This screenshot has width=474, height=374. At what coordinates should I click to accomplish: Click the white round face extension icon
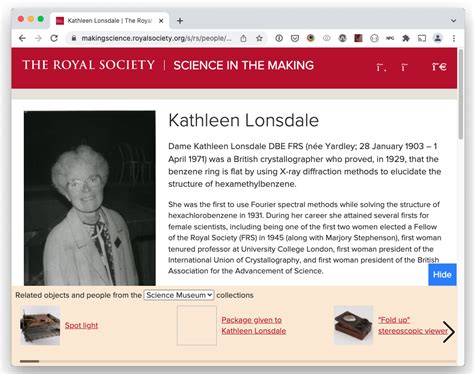tap(374, 38)
